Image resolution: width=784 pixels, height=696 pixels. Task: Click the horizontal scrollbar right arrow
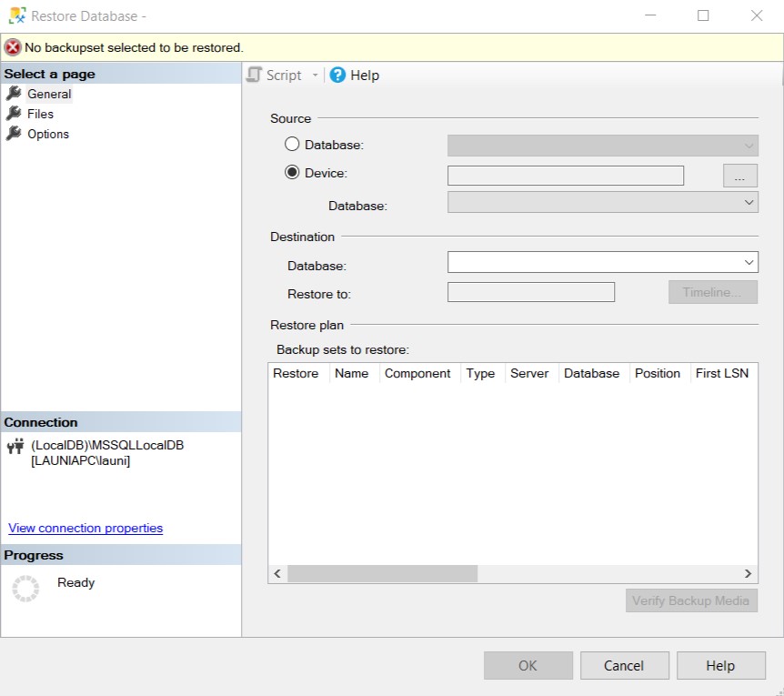pos(748,574)
